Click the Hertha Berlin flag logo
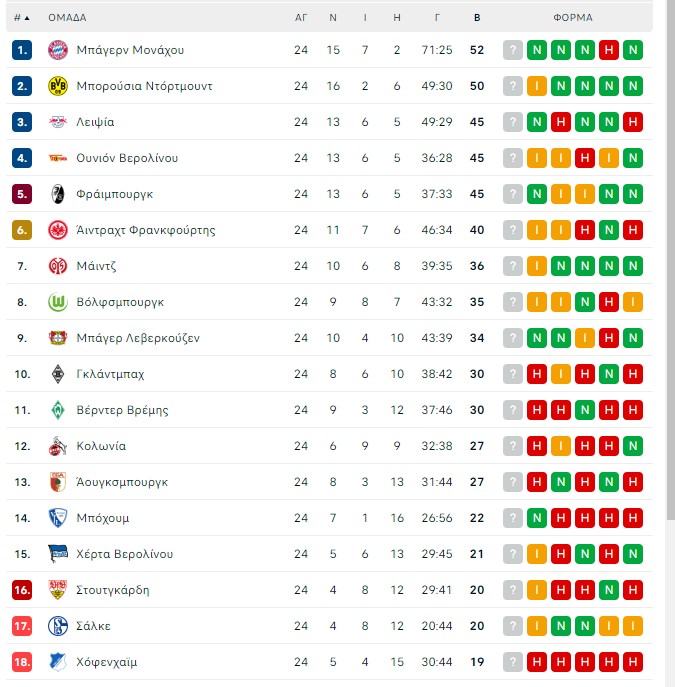Screen dimensions: 675x687 click(58, 554)
